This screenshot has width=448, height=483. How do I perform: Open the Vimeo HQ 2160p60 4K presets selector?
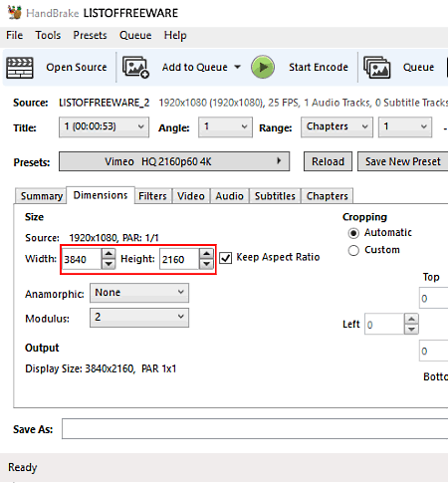174,161
